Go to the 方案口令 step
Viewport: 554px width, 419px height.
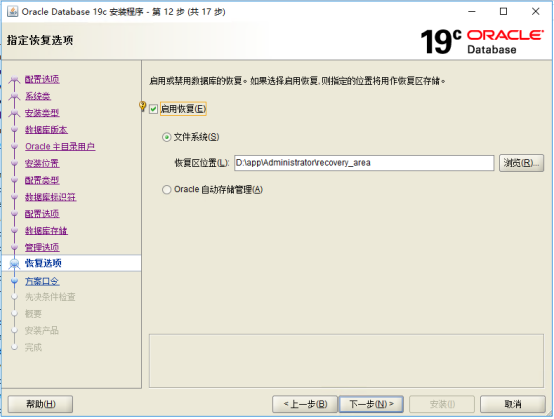[x=42, y=282]
